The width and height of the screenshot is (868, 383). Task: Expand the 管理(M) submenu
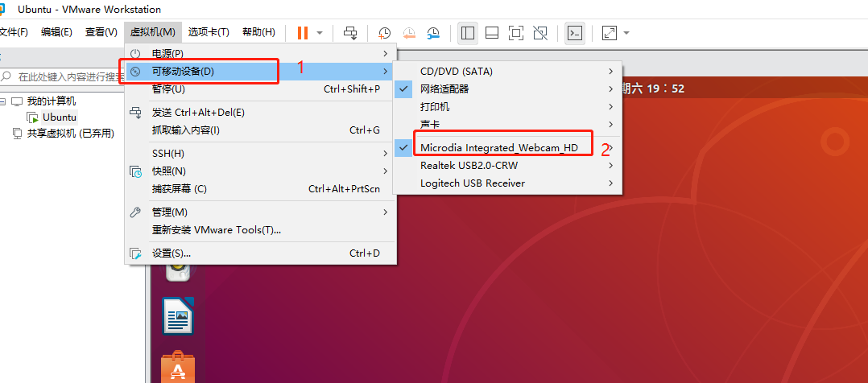260,212
